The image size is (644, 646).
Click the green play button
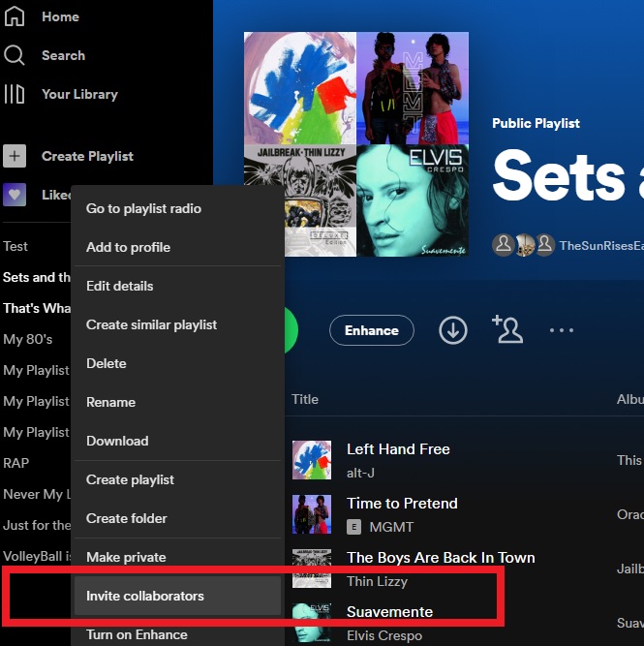(x=291, y=330)
